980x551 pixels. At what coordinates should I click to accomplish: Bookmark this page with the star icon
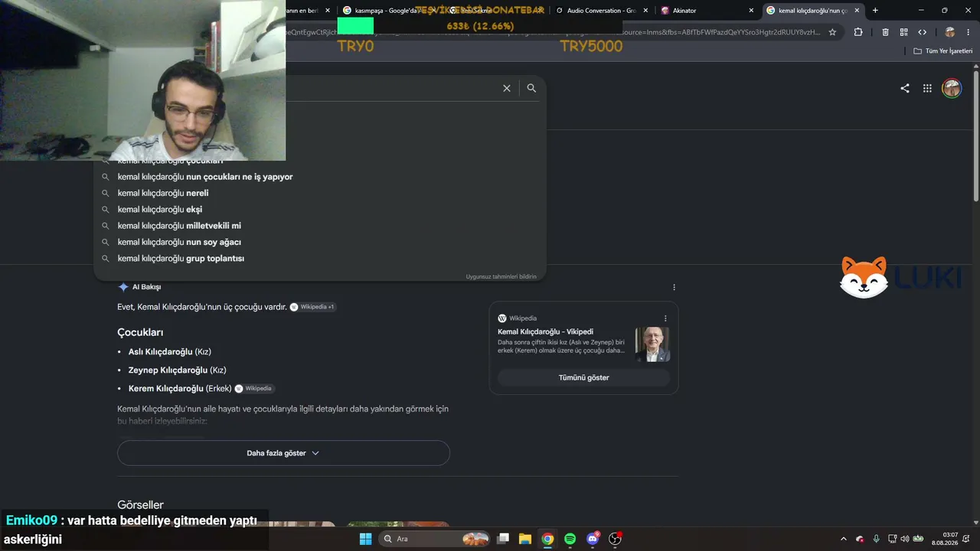[x=832, y=32]
